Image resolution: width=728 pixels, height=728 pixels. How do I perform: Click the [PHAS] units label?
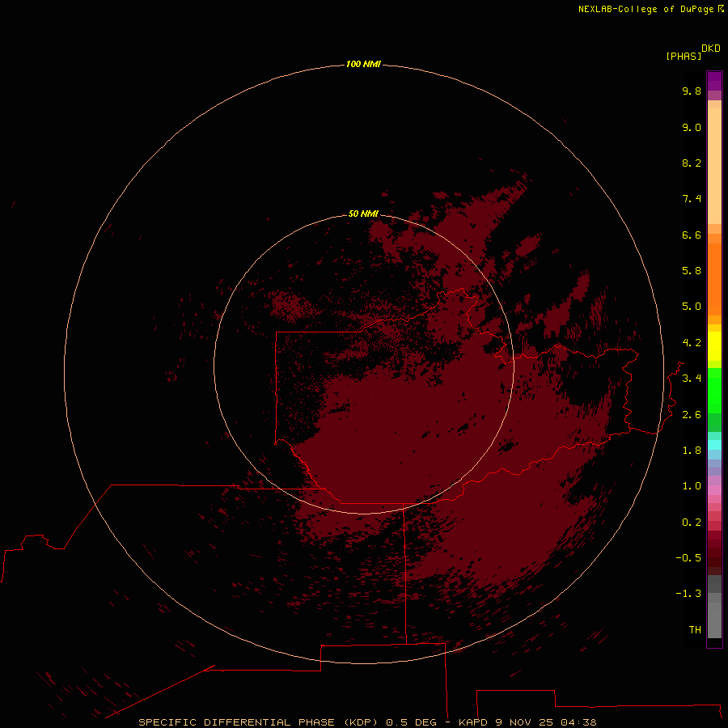coord(684,56)
